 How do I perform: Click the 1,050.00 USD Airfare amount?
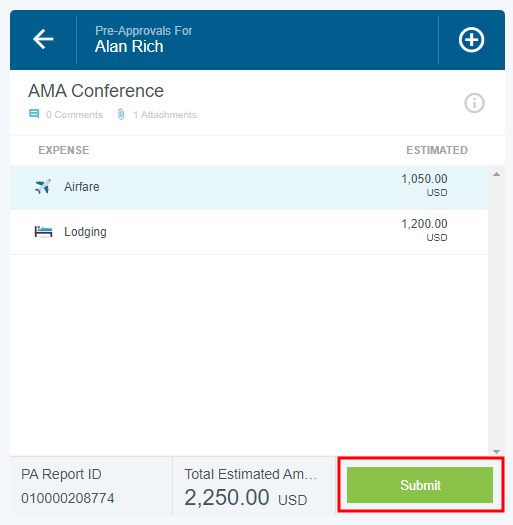pos(424,185)
